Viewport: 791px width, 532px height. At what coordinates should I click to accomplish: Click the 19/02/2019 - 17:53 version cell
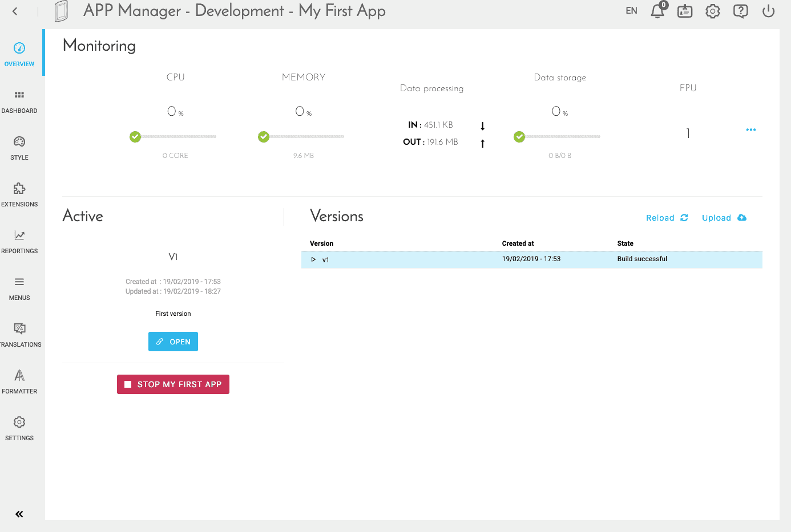(531, 259)
